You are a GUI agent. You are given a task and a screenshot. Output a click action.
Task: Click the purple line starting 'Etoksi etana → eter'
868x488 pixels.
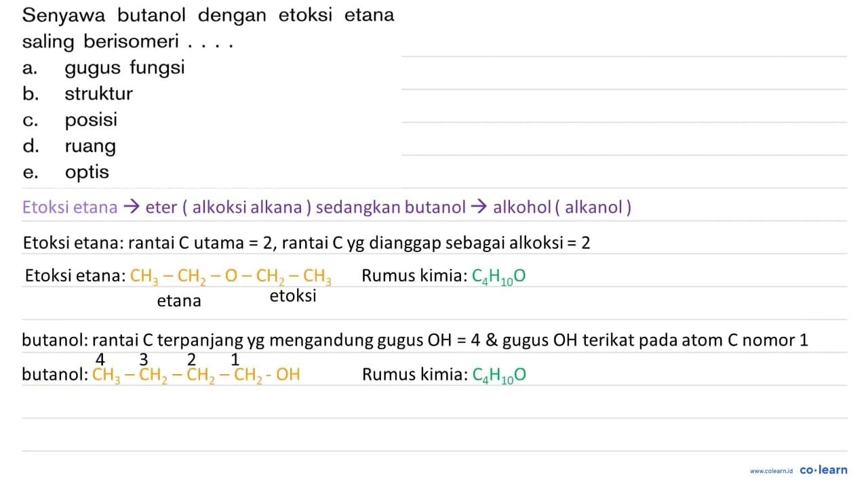tap(327, 207)
